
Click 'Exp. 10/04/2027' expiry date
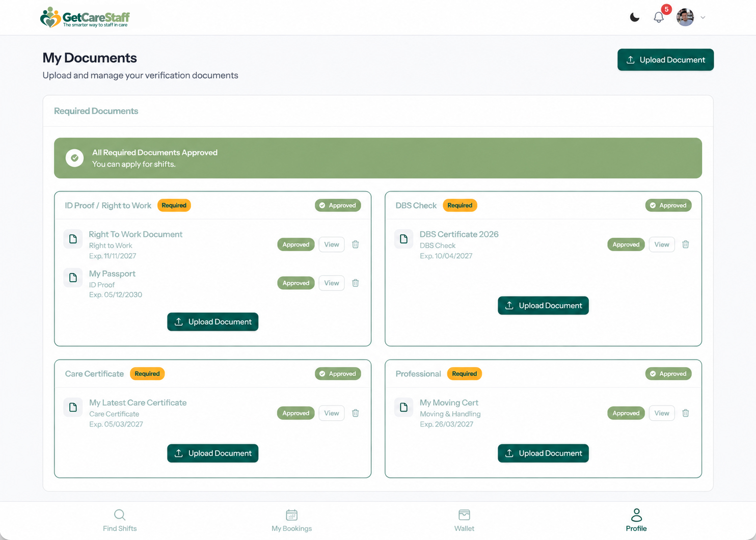pos(446,256)
